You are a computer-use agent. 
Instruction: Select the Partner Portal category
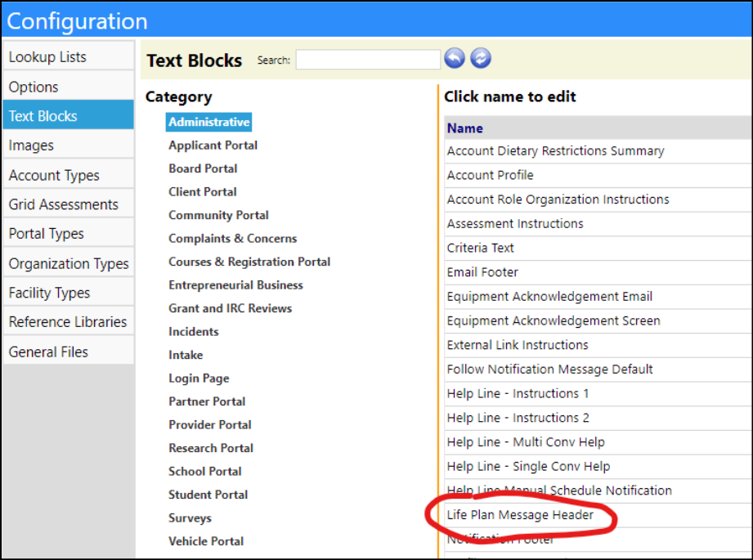tap(207, 401)
